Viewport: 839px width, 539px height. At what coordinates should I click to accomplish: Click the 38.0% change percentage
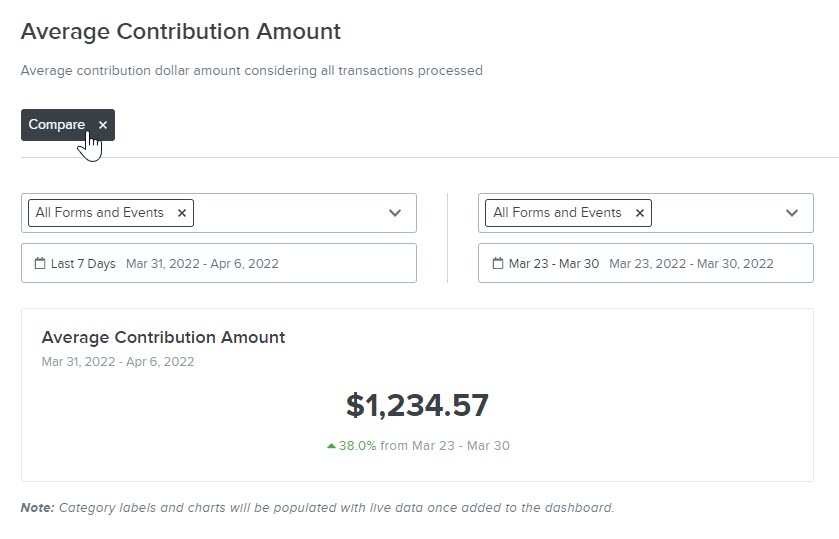point(357,445)
